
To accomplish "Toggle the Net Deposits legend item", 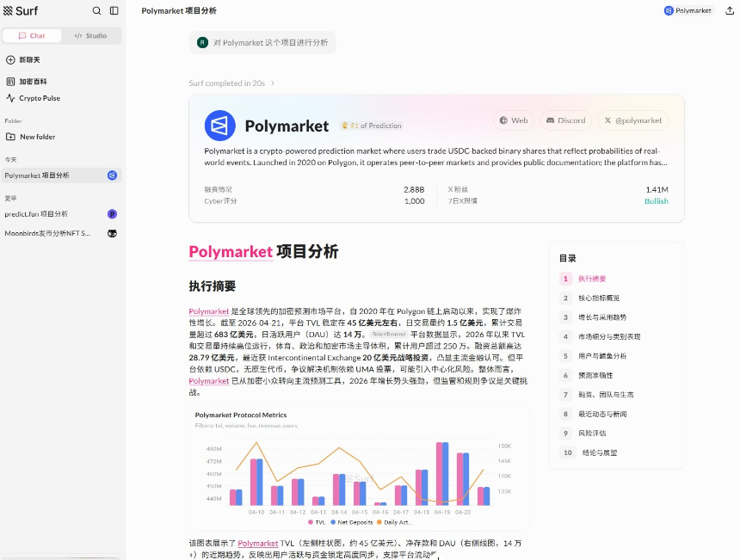I will 352,522.
